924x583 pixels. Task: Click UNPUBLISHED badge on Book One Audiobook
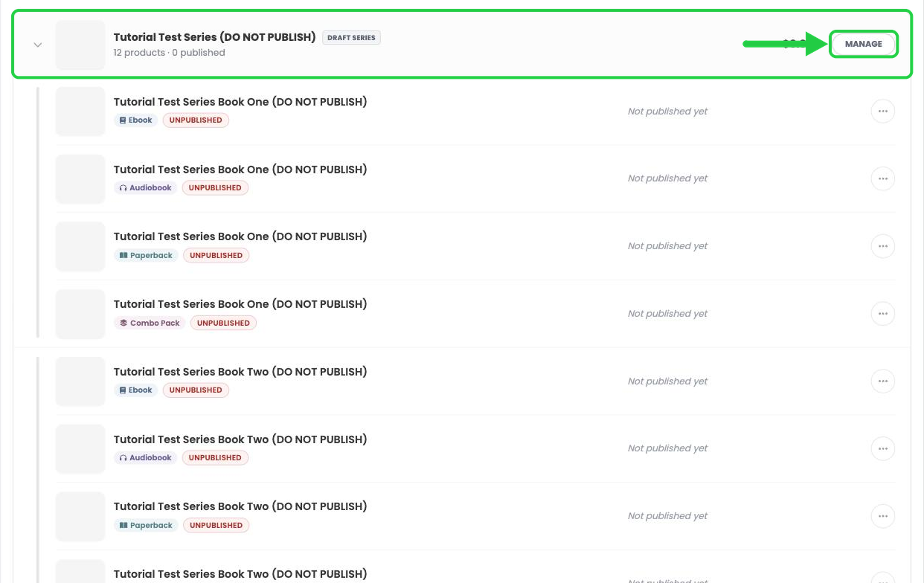tap(215, 188)
